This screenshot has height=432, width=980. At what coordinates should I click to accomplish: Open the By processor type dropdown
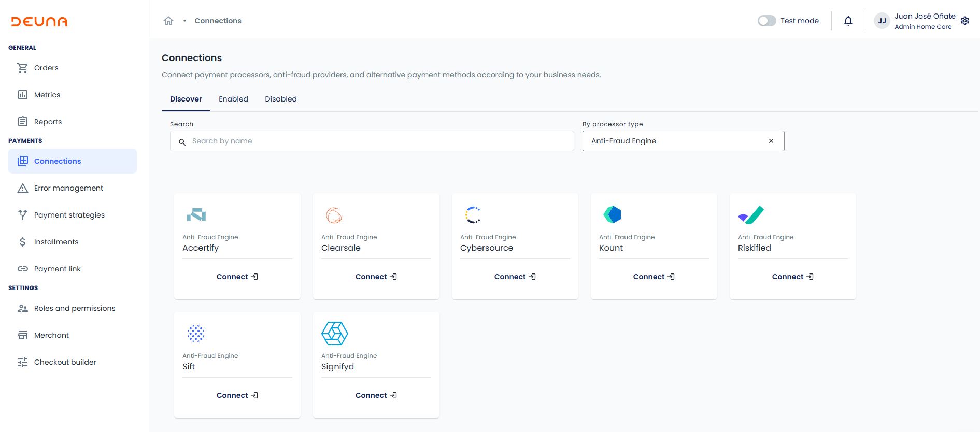click(683, 141)
